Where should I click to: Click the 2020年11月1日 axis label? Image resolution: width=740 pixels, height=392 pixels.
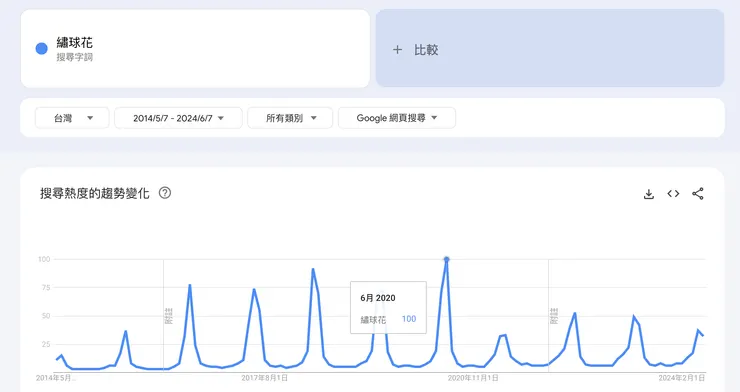(473, 378)
